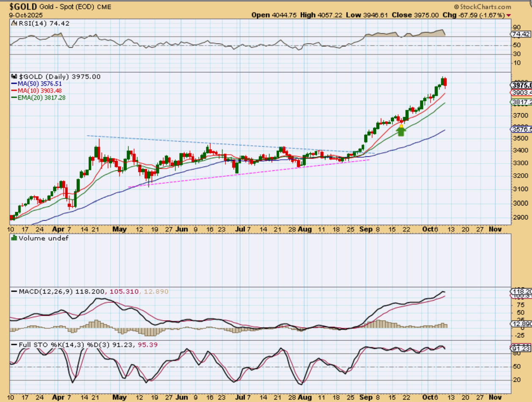The height and width of the screenshot is (402, 532).
Task: Click the 74.42 RSI flag on right axis
Action: pyautogui.click(x=520, y=34)
